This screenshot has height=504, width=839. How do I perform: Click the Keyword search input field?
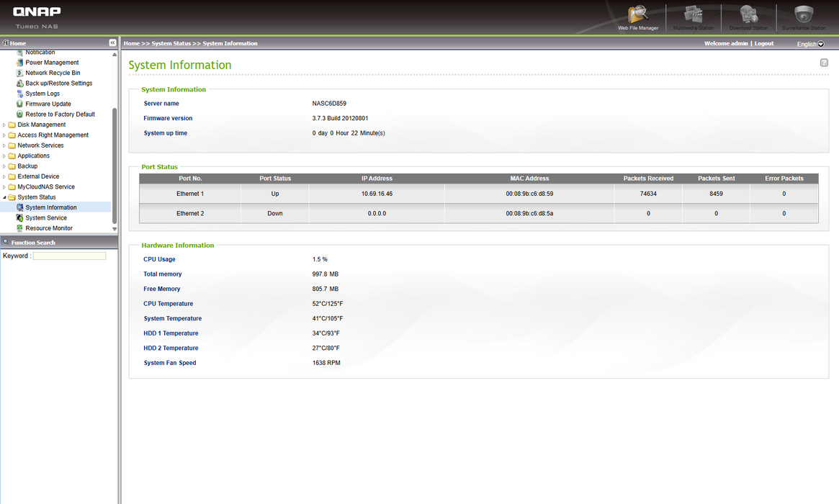click(70, 256)
